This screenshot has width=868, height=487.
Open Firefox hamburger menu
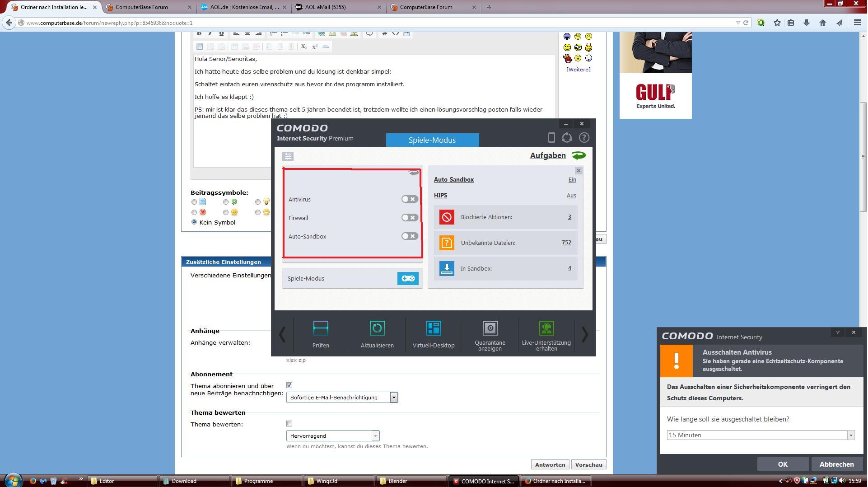[858, 23]
